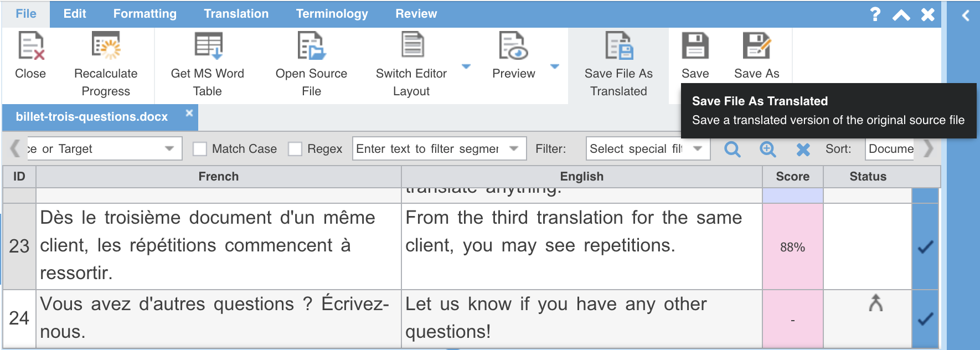This screenshot has width=980, height=350.
Task: Open the Select special filter dropdown
Action: (648, 148)
